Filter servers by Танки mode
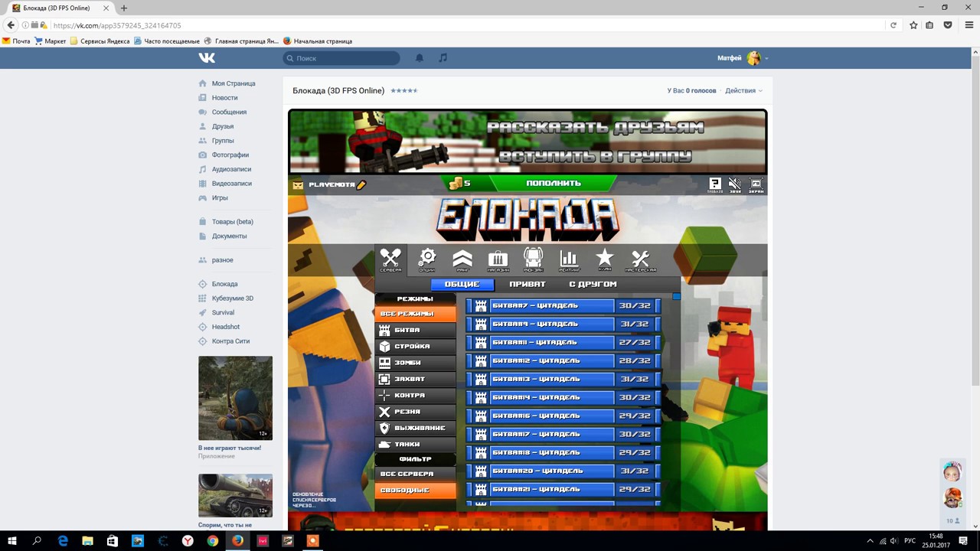Screen dimensions: 980x551 click(x=415, y=444)
